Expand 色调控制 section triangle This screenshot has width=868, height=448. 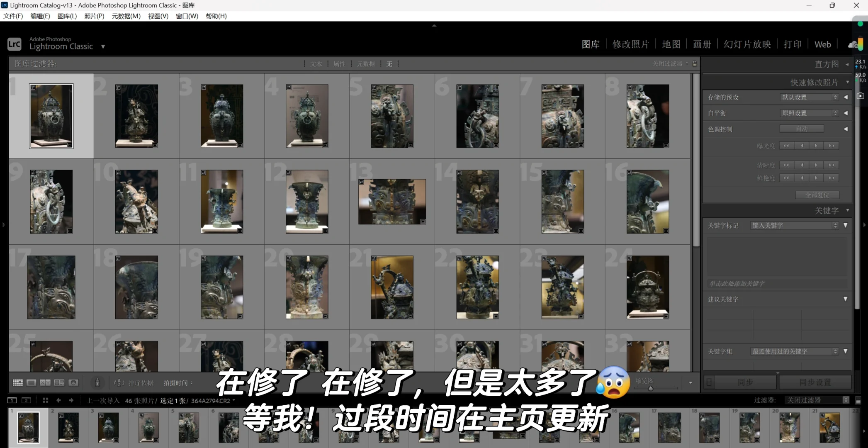click(x=846, y=129)
